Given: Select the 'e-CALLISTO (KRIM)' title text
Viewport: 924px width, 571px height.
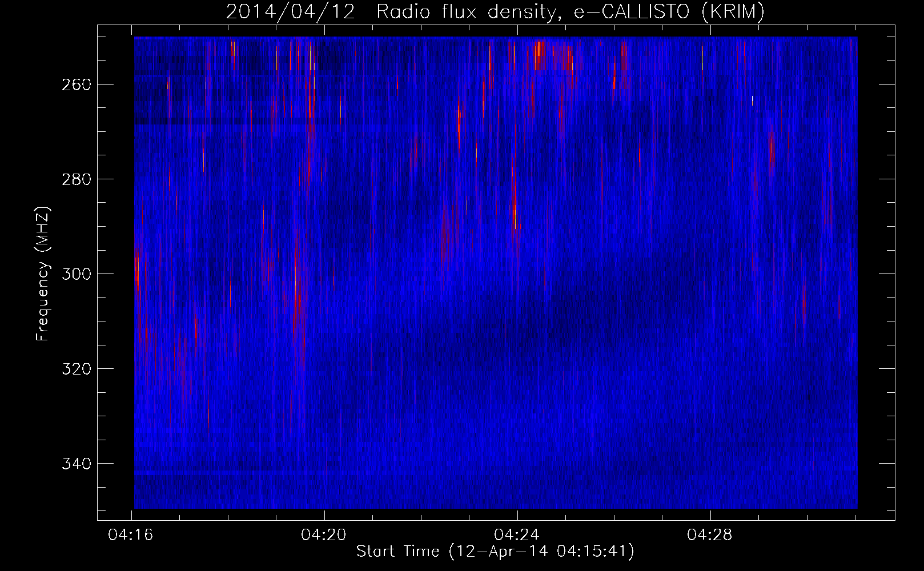Looking at the screenshot, I should point(669,12).
